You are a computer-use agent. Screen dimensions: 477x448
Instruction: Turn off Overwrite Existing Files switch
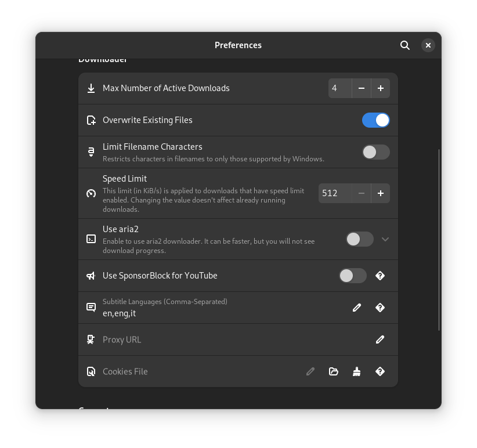(x=375, y=120)
